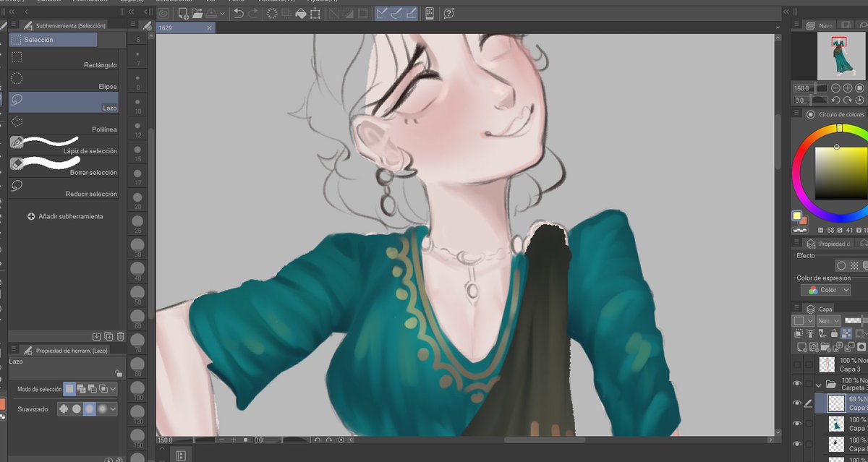
Task: Collapse the Carpeta 3 layer folder
Action: pos(819,385)
